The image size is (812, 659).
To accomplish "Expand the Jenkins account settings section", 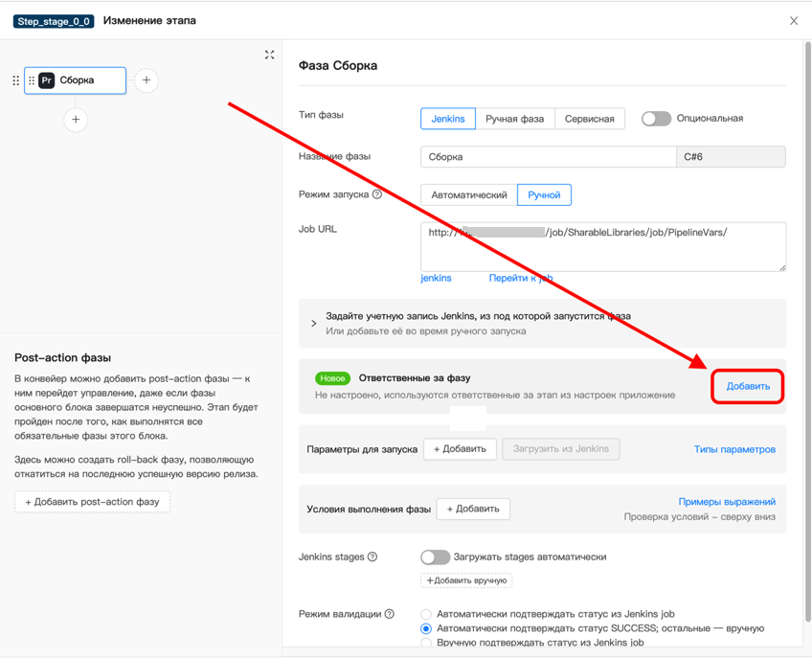I will pyautogui.click(x=314, y=323).
